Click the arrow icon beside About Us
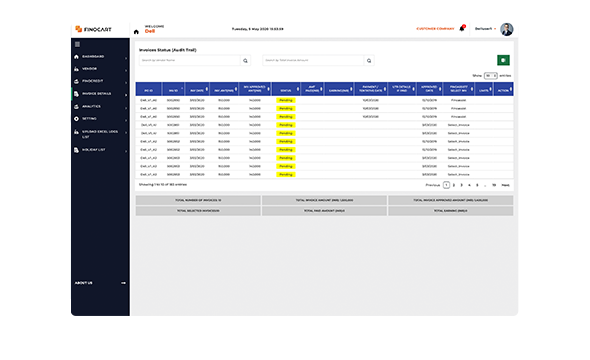The image size is (590, 360). point(123,283)
